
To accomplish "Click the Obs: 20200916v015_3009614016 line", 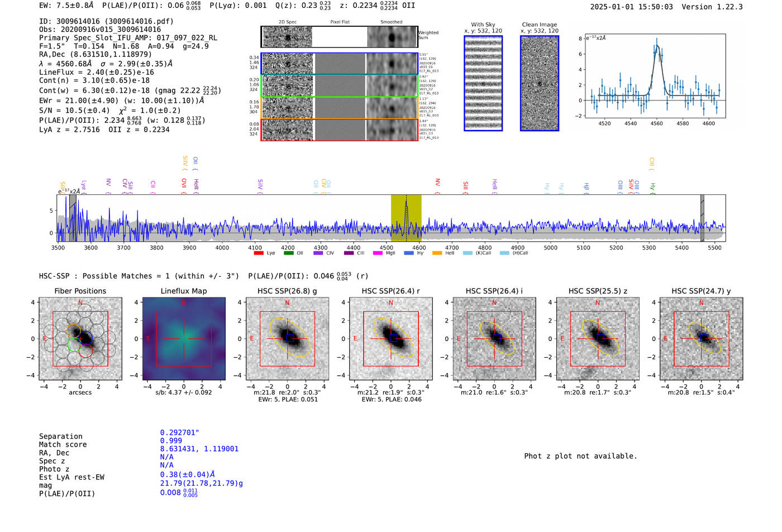I will tap(100, 30).
